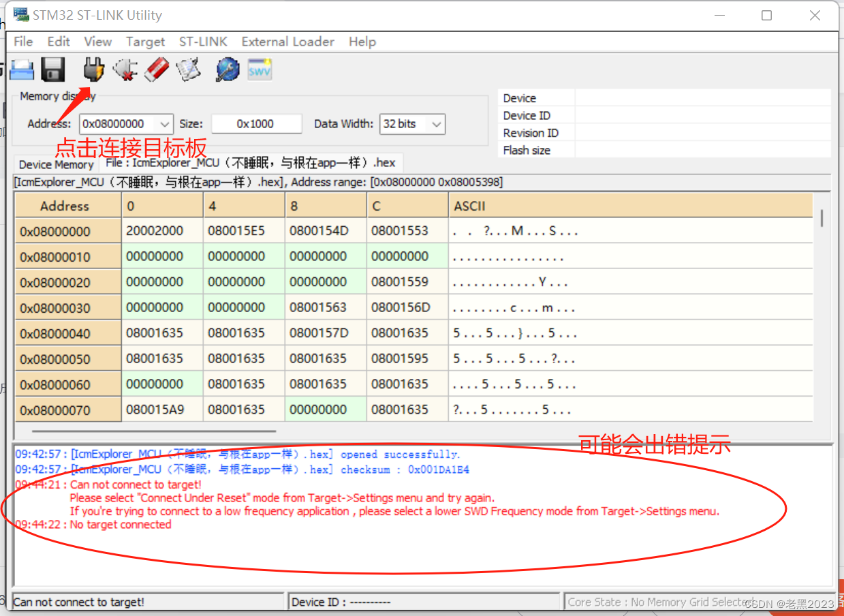Click the Address column header
Image resolution: width=844 pixels, height=616 pixels.
[x=68, y=206]
